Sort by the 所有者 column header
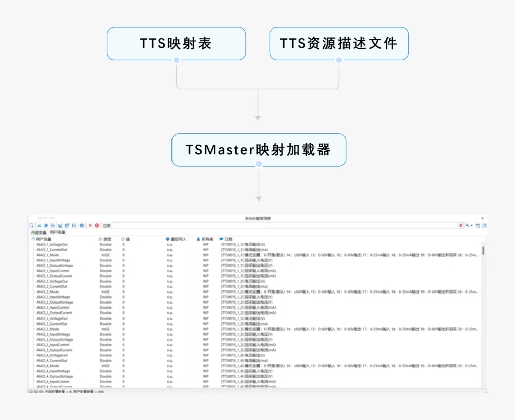Image resolution: width=515 pixels, height=420 pixels. click(207, 239)
